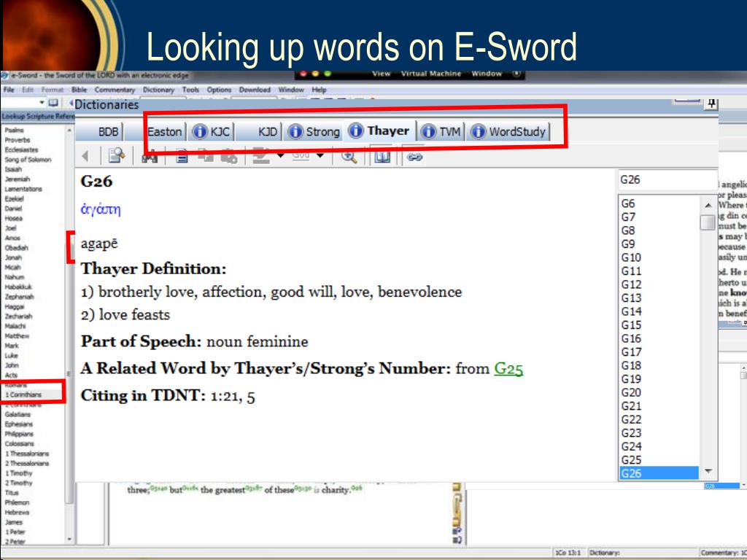
Task: Click the open book toolbar icon
Action: click(382, 157)
